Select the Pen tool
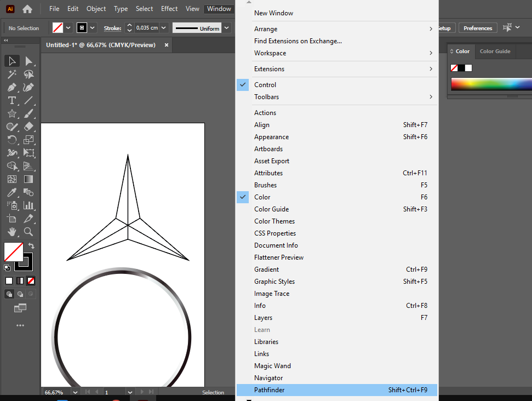The height and width of the screenshot is (401, 532). (12, 87)
